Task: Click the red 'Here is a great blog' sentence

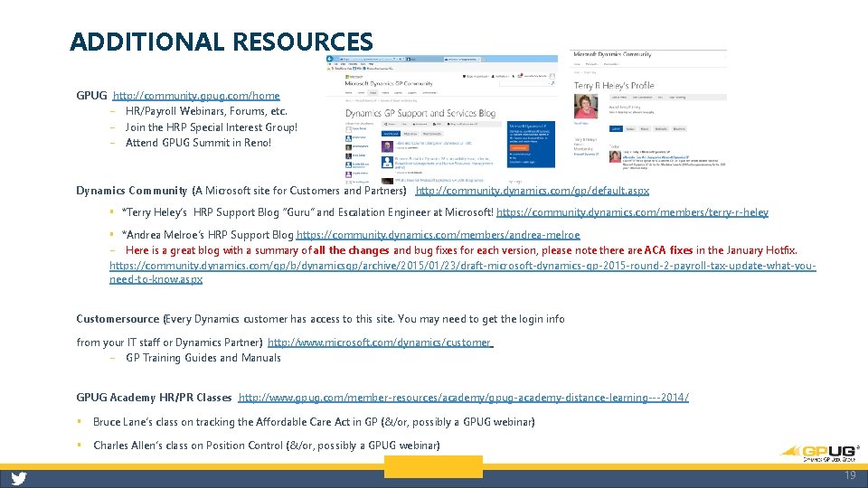Action: (x=461, y=250)
